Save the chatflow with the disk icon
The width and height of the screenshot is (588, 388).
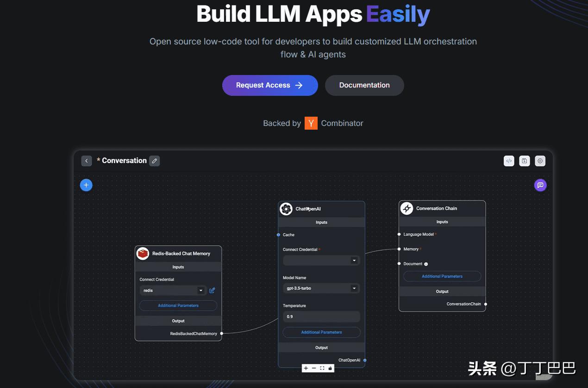click(x=524, y=161)
